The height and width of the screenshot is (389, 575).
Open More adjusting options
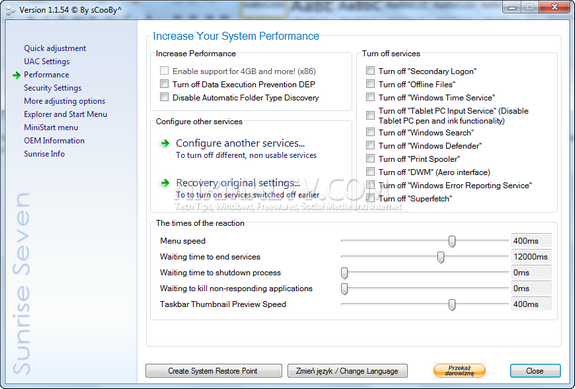[x=65, y=101]
